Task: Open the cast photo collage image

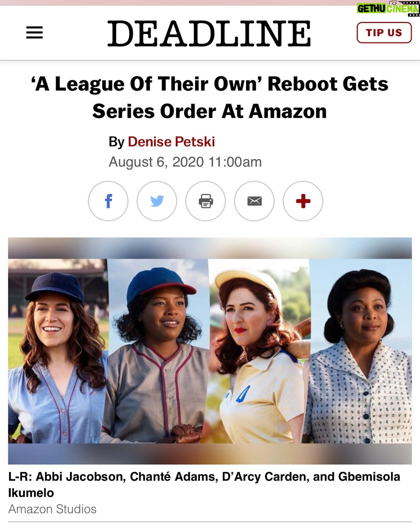Action: 210,351
